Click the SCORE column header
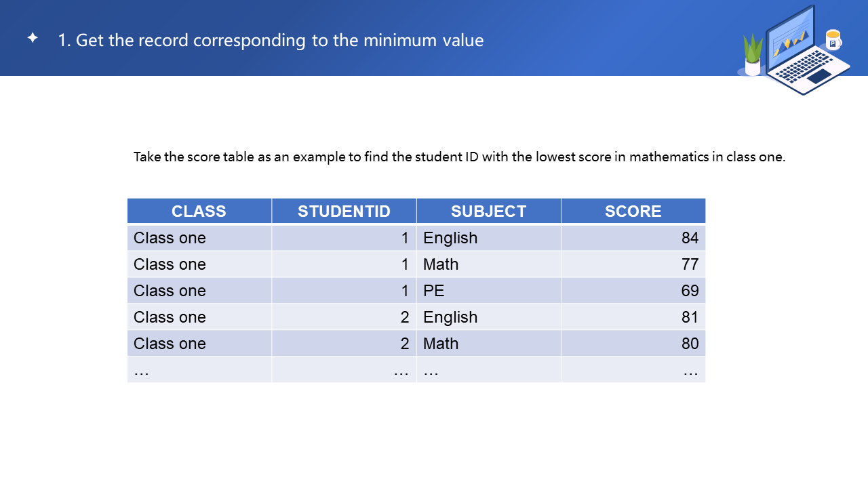The width and height of the screenshot is (868, 488). [x=633, y=211]
